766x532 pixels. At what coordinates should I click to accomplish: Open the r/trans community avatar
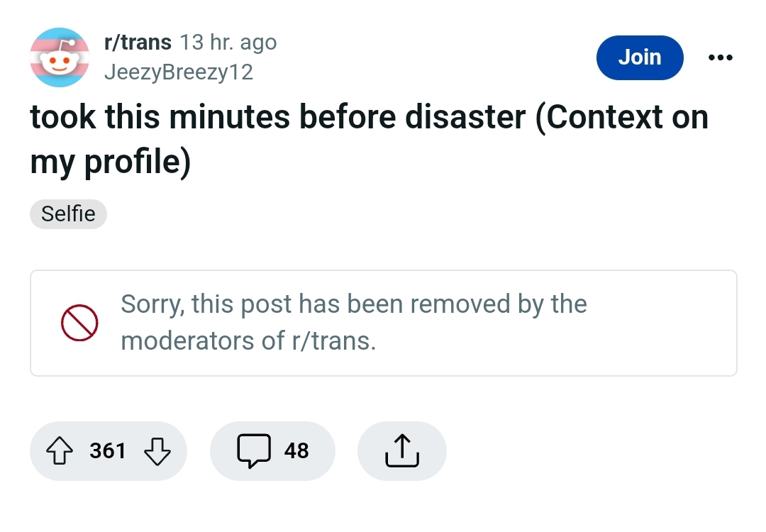point(60,57)
